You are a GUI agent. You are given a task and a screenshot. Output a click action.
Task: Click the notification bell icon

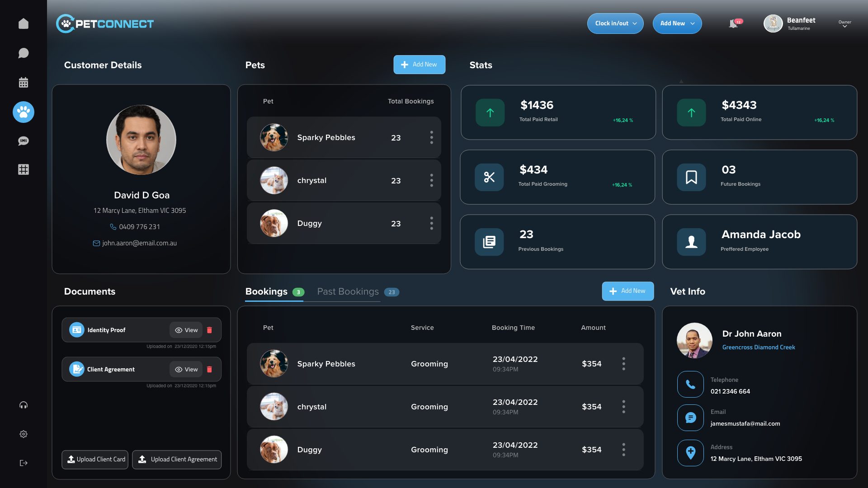[x=733, y=23]
